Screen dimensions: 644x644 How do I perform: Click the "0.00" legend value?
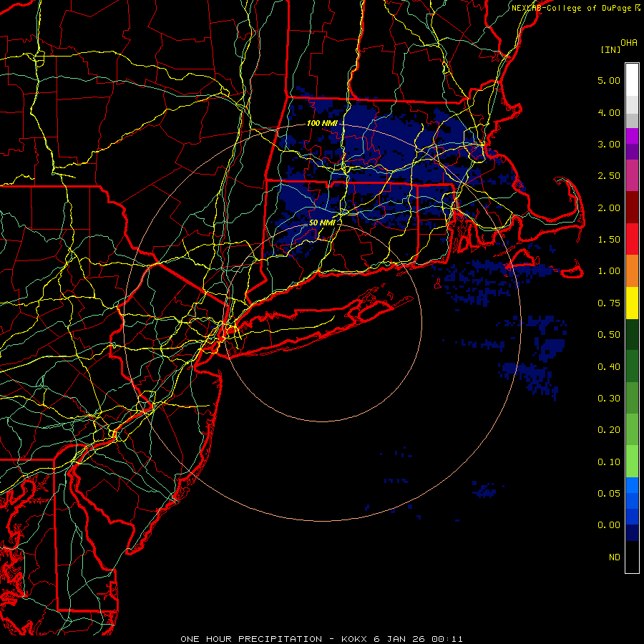tap(609, 525)
